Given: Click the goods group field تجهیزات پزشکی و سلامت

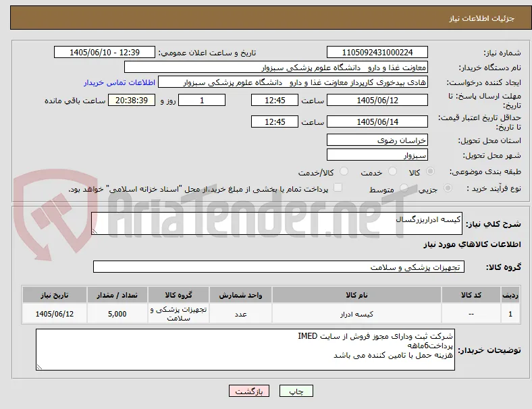Looking at the screenshot, I should (279, 267).
